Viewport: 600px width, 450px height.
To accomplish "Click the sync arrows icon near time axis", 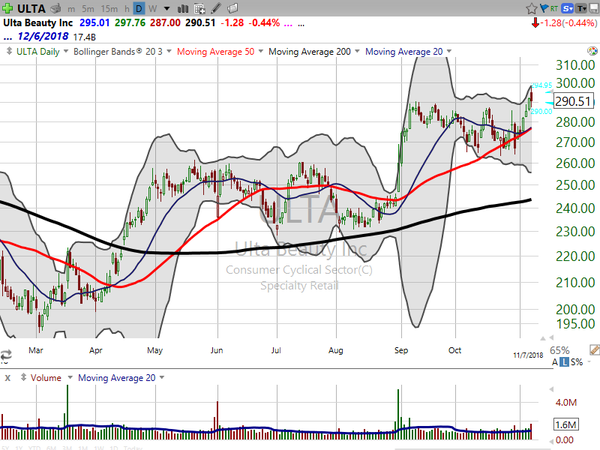I will pos(6,355).
